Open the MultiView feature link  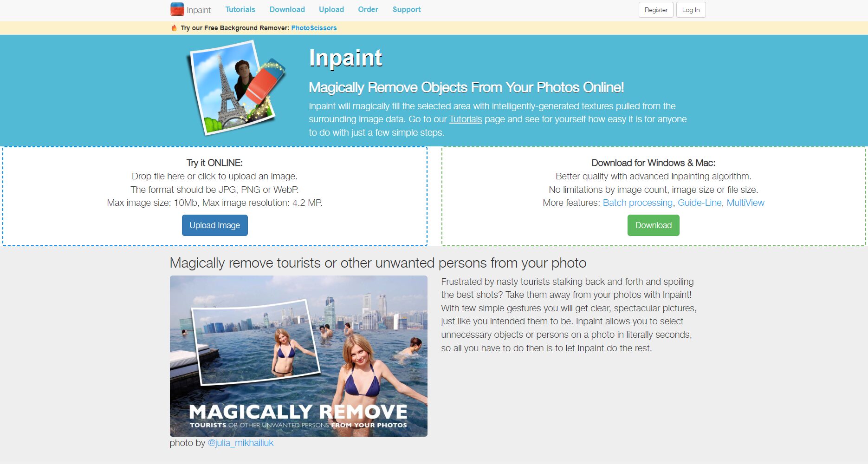pos(745,203)
